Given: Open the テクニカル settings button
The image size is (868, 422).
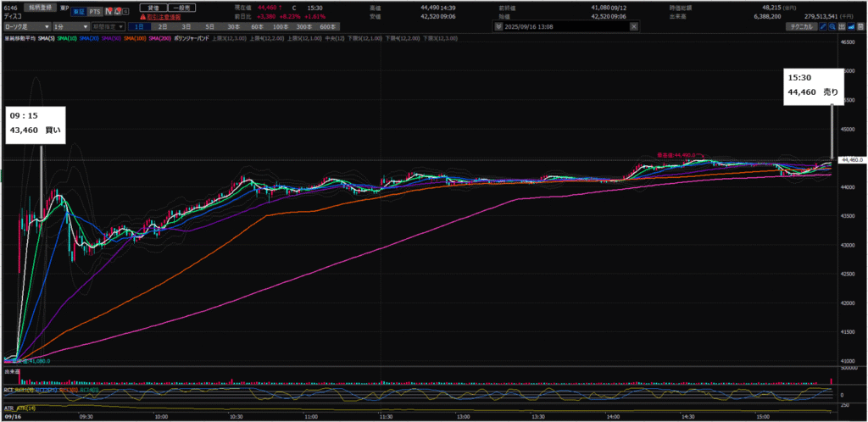Looking at the screenshot, I should (x=802, y=26).
